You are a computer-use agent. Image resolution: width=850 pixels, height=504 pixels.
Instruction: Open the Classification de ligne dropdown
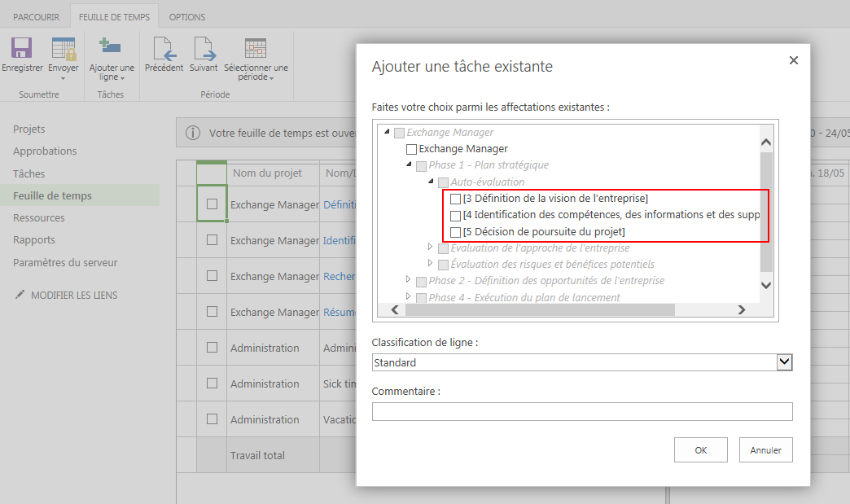coord(784,362)
